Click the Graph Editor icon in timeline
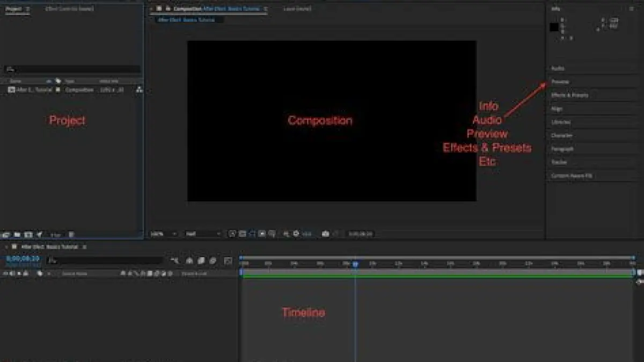644x362 pixels. pos(228,260)
